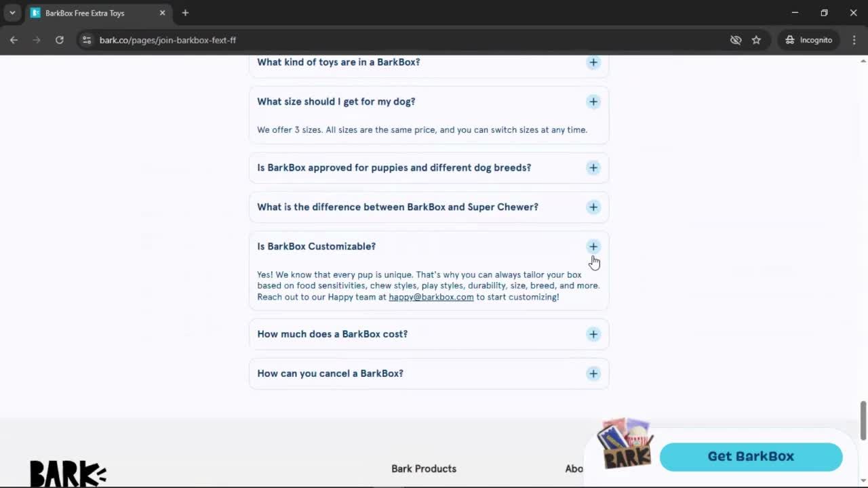Collapse 'Is BarkBox Customizable?' plus icon

593,246
